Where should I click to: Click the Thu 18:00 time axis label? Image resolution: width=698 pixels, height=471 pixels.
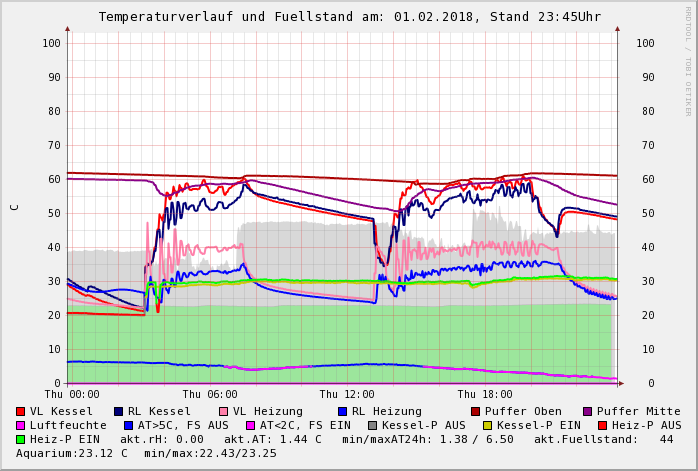point(485,395)
